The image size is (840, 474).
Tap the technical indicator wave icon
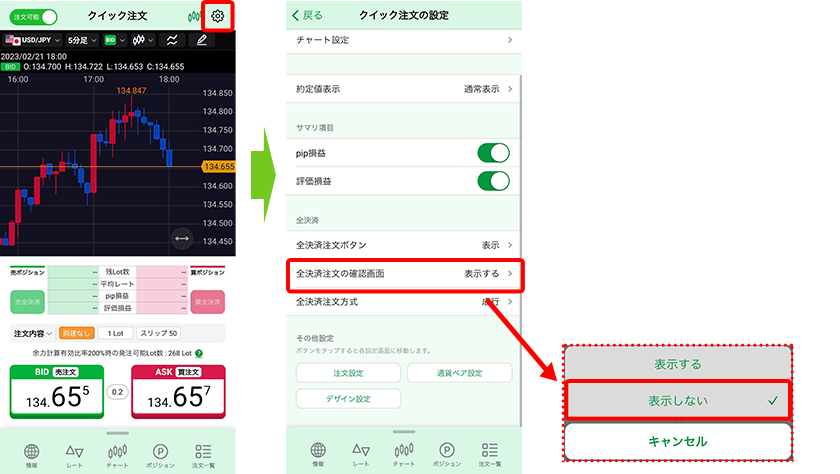pyautogui.click(x=172, y=40)
